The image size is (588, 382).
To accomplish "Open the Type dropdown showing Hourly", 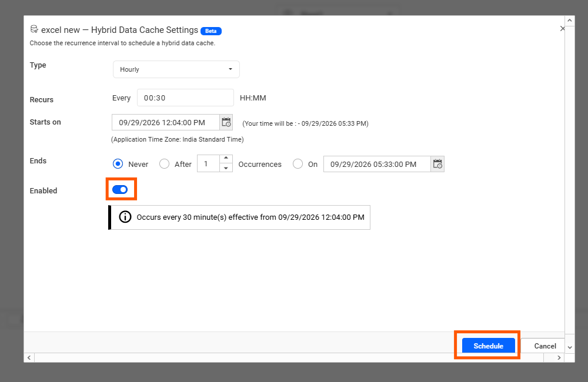I will pyautogui.click(x=176, y=69).
